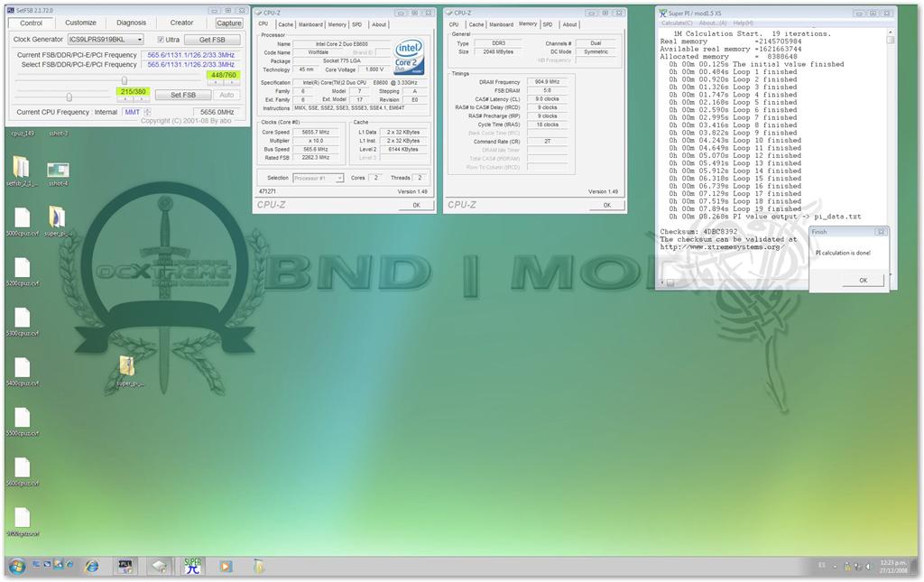Open Cache tab in left CPU-Z window

285,24
